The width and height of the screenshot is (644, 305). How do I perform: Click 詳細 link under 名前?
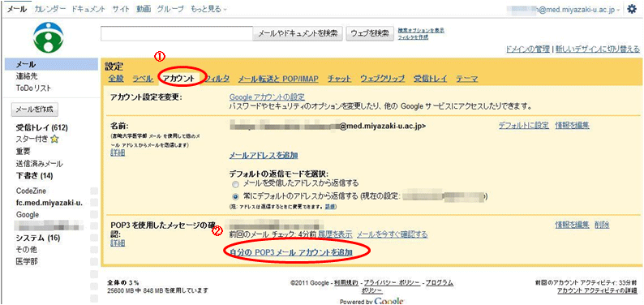click(x=118, y=152)
